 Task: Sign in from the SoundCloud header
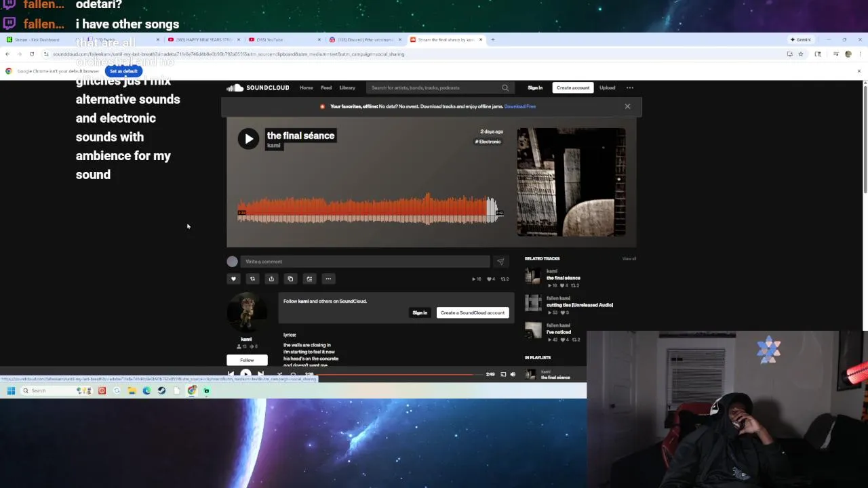coord(535,87)
